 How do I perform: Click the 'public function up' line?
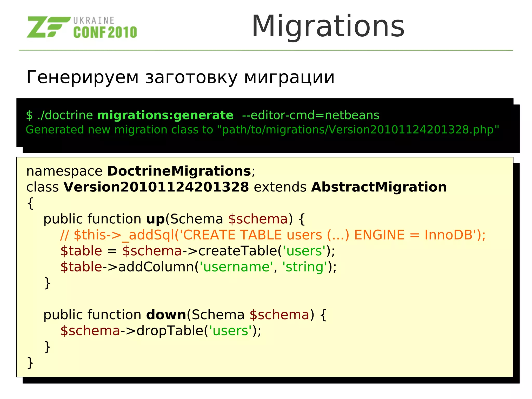coord(174,219)
